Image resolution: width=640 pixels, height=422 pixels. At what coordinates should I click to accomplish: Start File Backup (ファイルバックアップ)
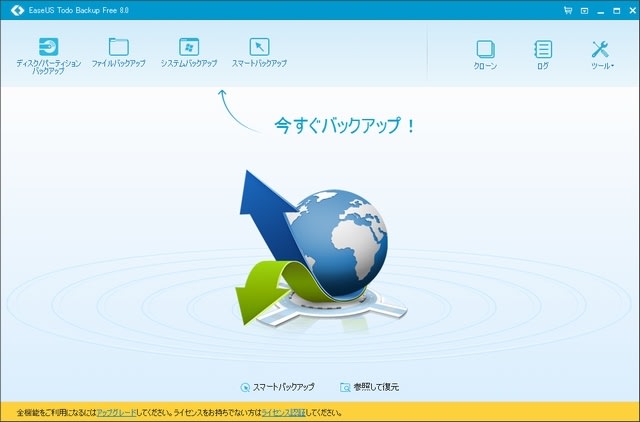[x=119, y=48]
